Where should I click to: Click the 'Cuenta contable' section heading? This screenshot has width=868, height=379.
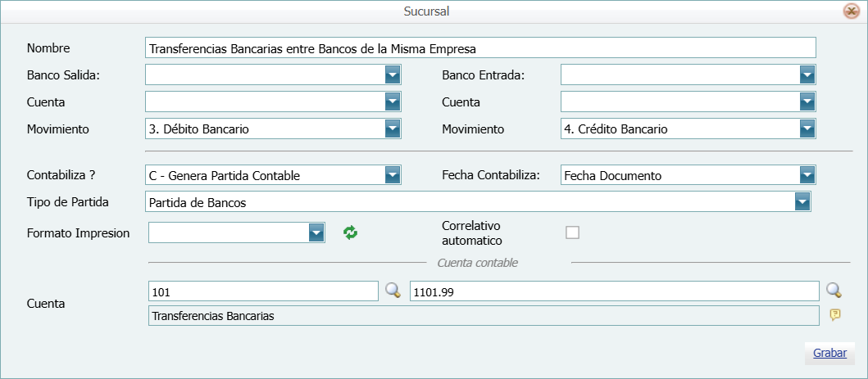coord(477,263)
